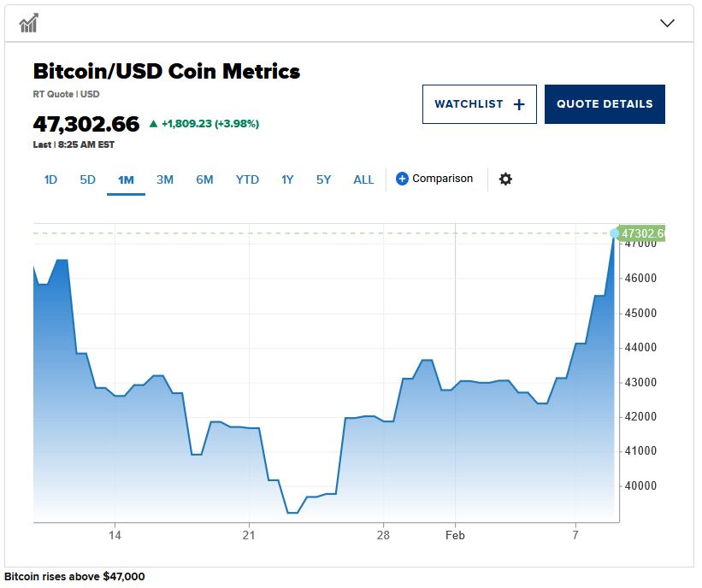
Task: Select the 5Y range
Action: point(322,179)
